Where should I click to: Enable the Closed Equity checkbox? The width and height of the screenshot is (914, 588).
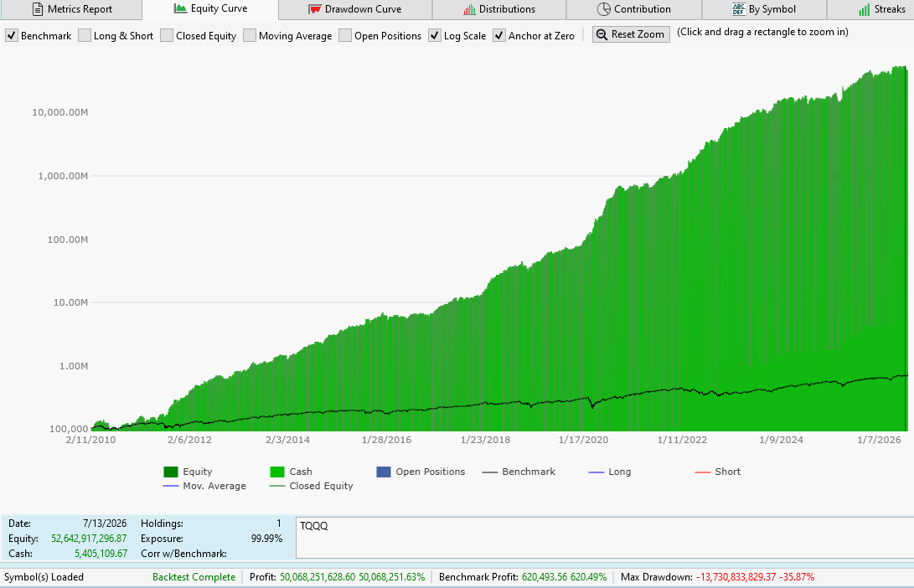click(x=167, y=35)
